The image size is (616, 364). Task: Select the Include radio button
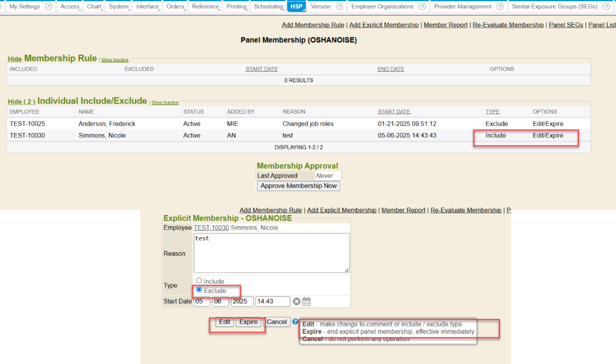tap(199, 281)
